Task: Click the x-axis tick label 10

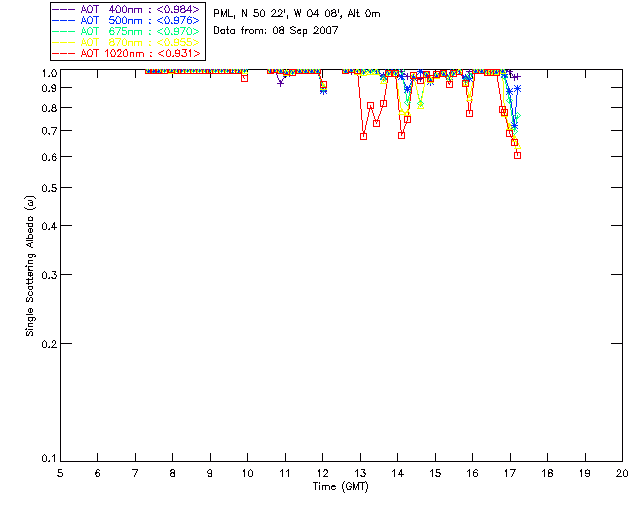Action: [248, 474]
